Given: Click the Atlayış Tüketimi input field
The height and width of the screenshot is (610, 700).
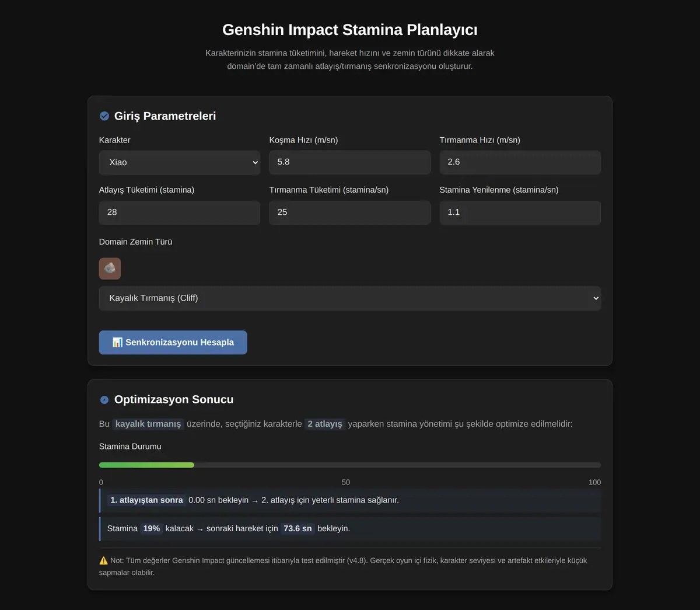Looking at the screenshot, I should tap(180, 212).
